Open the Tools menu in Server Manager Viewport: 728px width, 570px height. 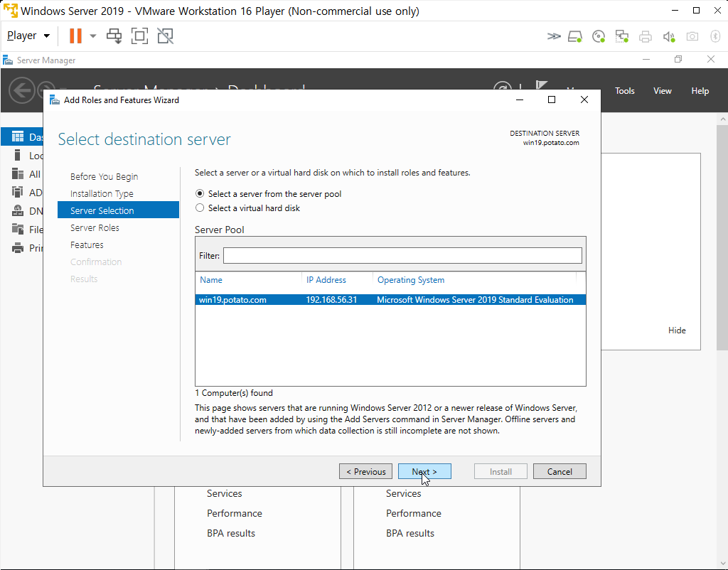point(624,91)
